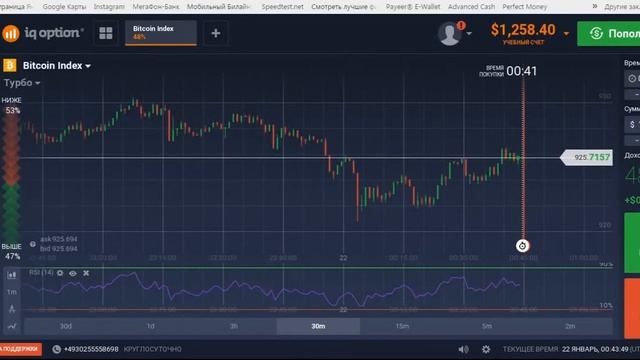Decrease the expiration time with minus
The image size is (640, 360).
click(633, 95)
